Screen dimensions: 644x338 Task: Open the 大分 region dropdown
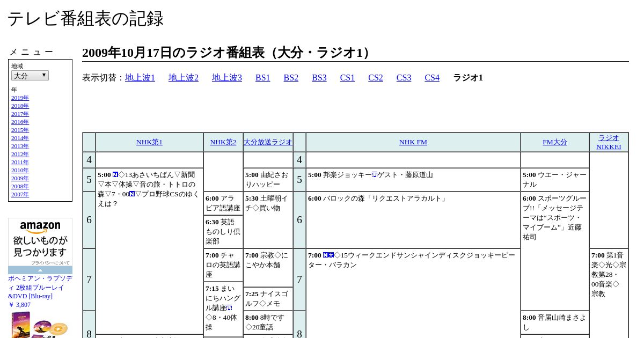point(30,76)
